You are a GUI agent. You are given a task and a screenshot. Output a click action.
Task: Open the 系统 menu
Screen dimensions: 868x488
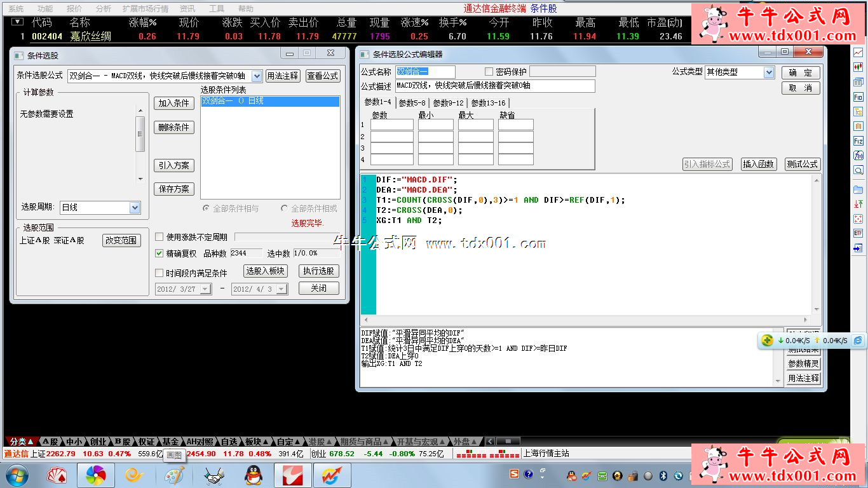click(16, 9)
